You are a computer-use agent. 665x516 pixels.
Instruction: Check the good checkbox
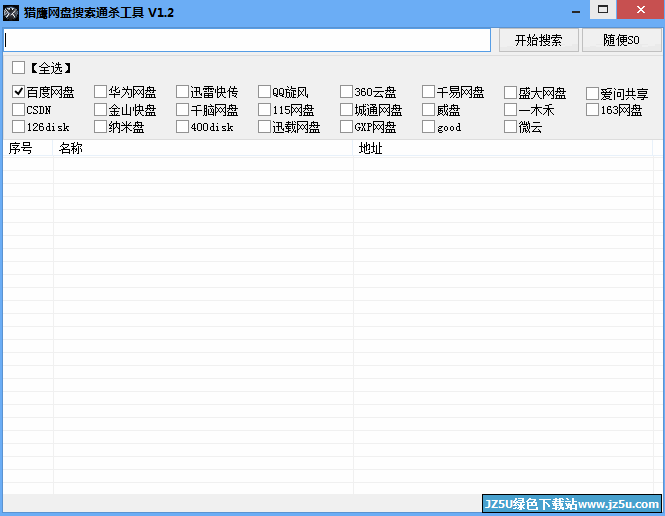click(x=428, y=126)
